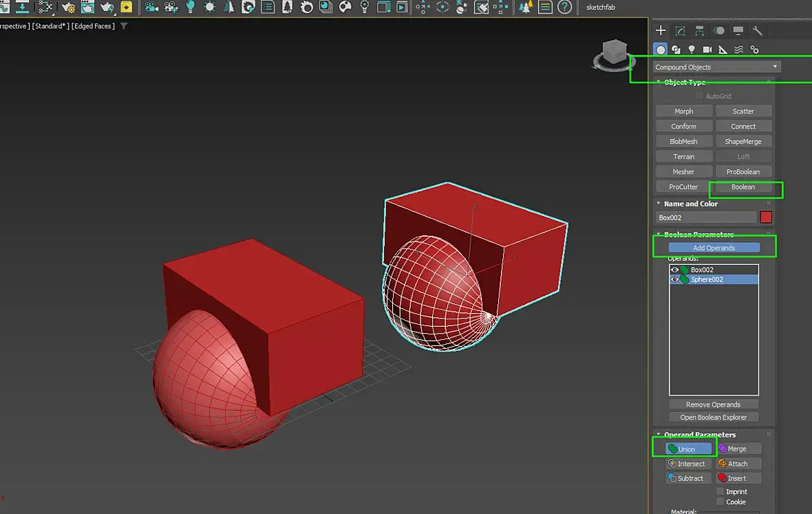Viewport: 812px width, 514px height.
Task: Open the Modify panel tab
Action: coord(680,31)
